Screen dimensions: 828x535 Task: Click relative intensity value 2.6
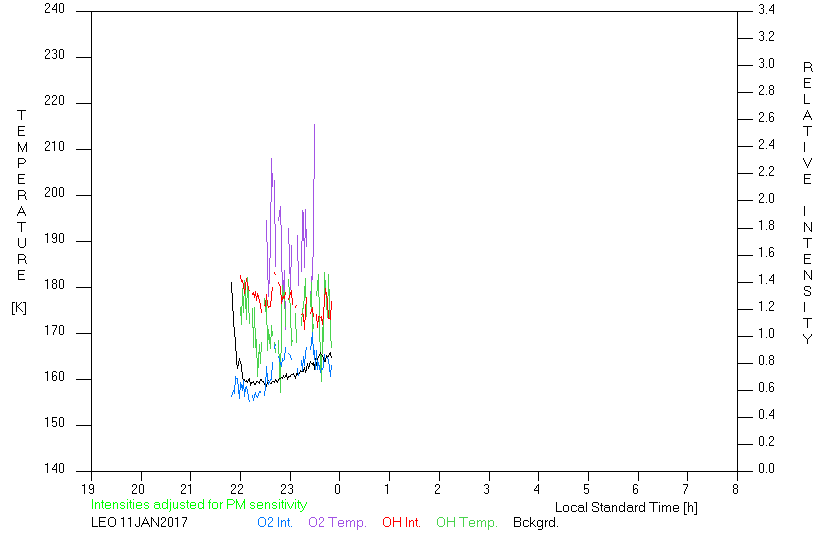coord(766,117)
